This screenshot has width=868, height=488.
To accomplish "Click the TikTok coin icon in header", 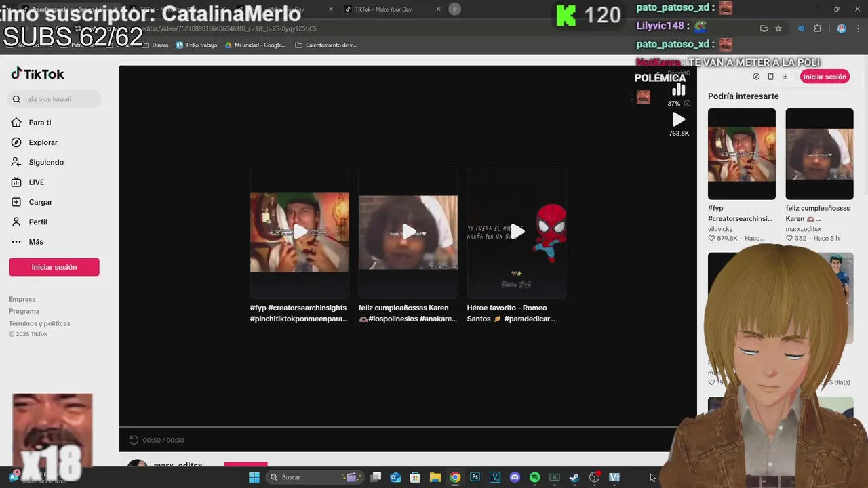I will tap(756, 77).
